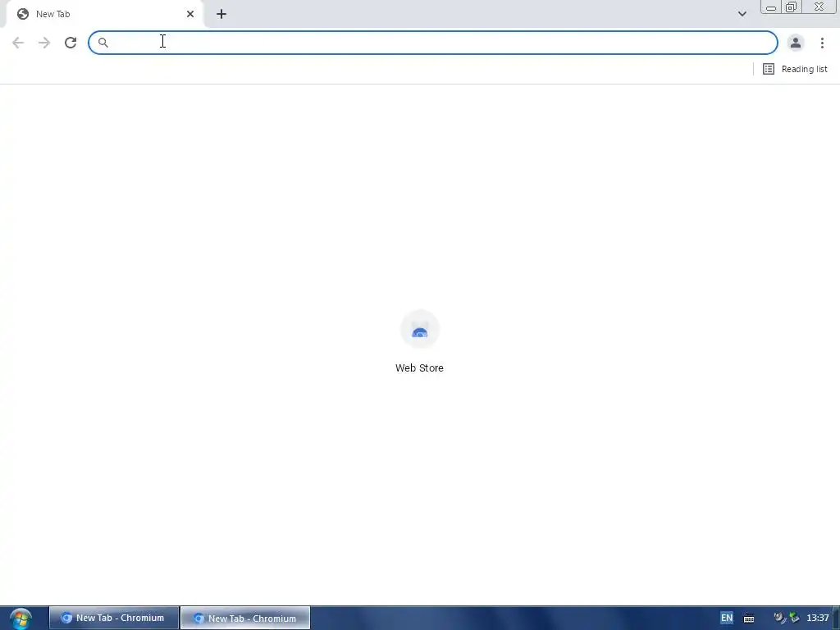
Task: Open the profile avatar menu
Action: coord(796,43)
